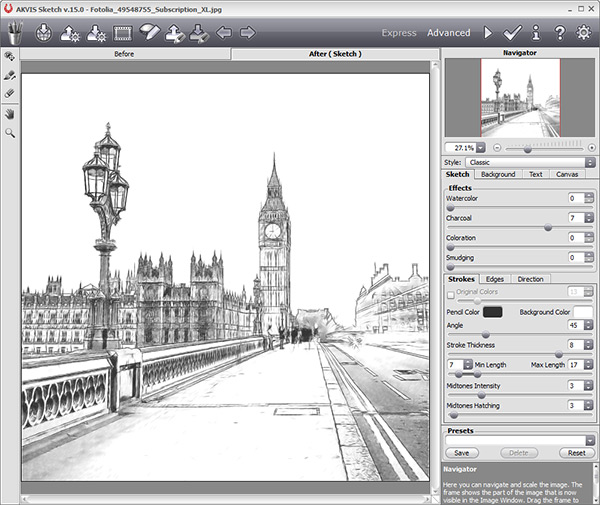Click the zoom in plus icon

click(592, 148)
